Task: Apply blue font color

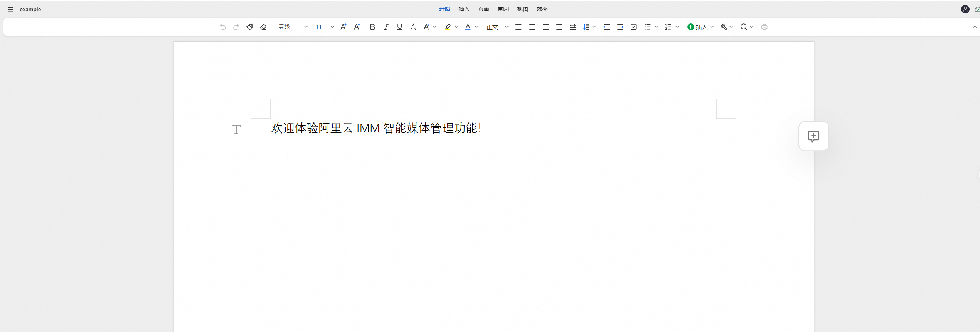Action: point(468,27)
